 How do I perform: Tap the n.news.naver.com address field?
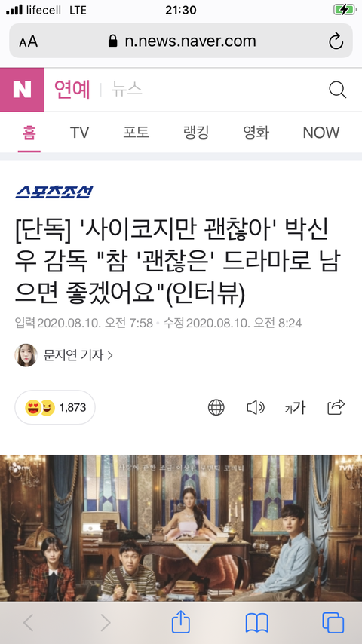point(181,41)
